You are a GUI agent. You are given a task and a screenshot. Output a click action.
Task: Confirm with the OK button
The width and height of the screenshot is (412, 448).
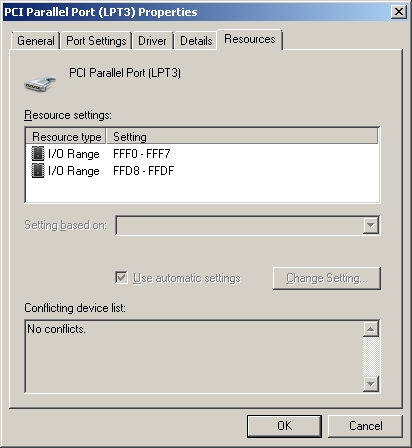pyautogui.click(x=284, y=426)
